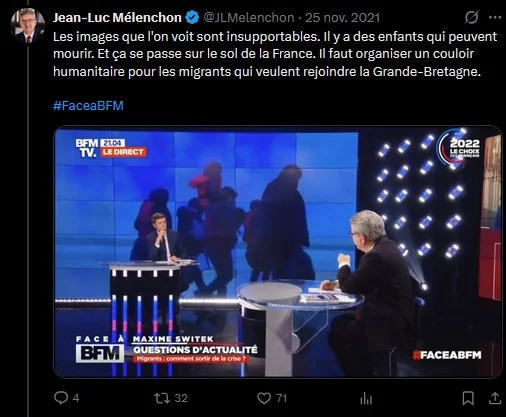Open Jean-Luc Mélenchon's profile picture
The height and width of the screenshot is (417, 506).
click(28, 26)
